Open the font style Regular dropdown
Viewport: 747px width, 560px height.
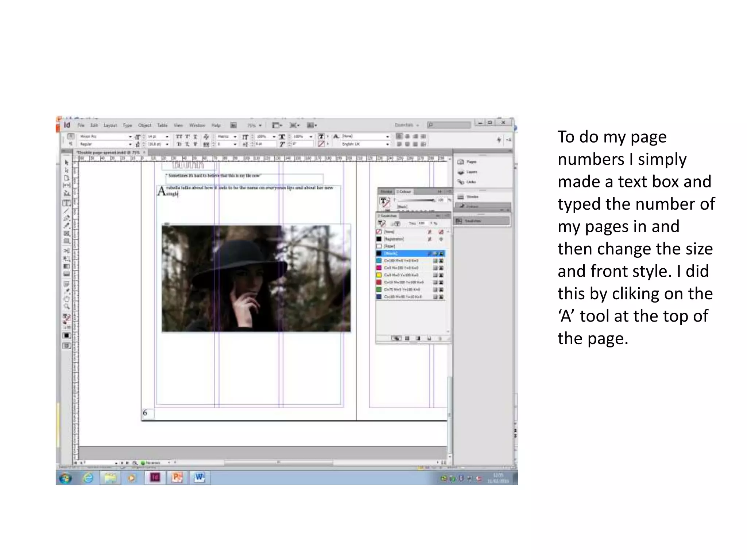130,144
